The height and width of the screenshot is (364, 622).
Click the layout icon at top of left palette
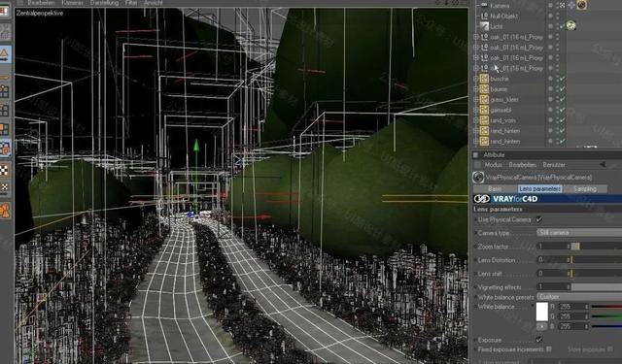4,11
